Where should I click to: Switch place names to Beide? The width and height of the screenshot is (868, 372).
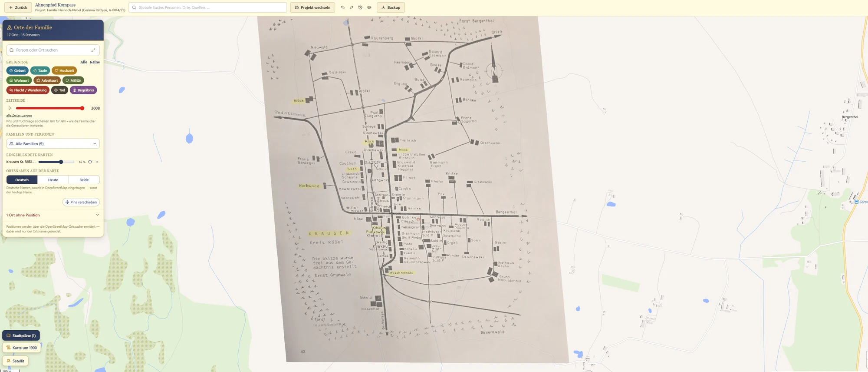[x=84, y=180]
